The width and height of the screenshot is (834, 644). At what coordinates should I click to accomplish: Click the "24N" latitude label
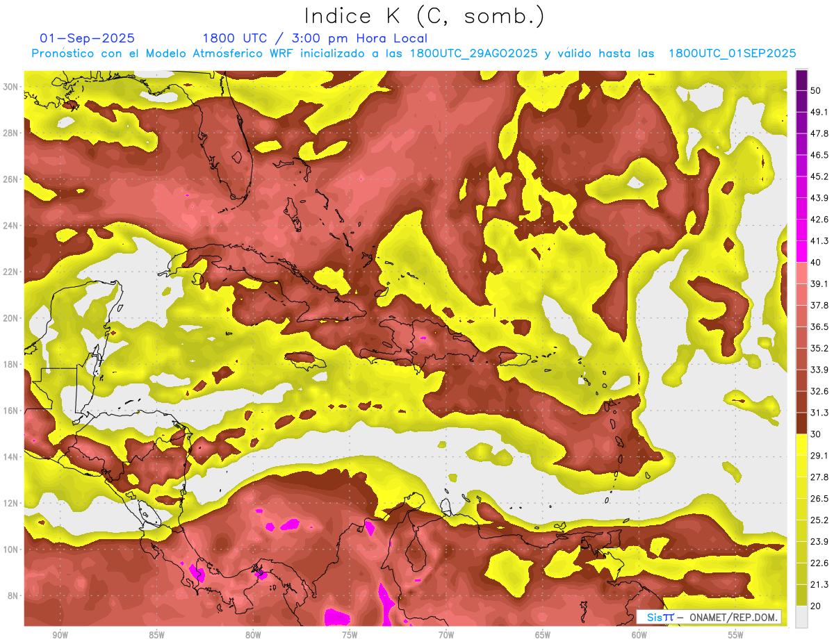click(x=11, y=225)
